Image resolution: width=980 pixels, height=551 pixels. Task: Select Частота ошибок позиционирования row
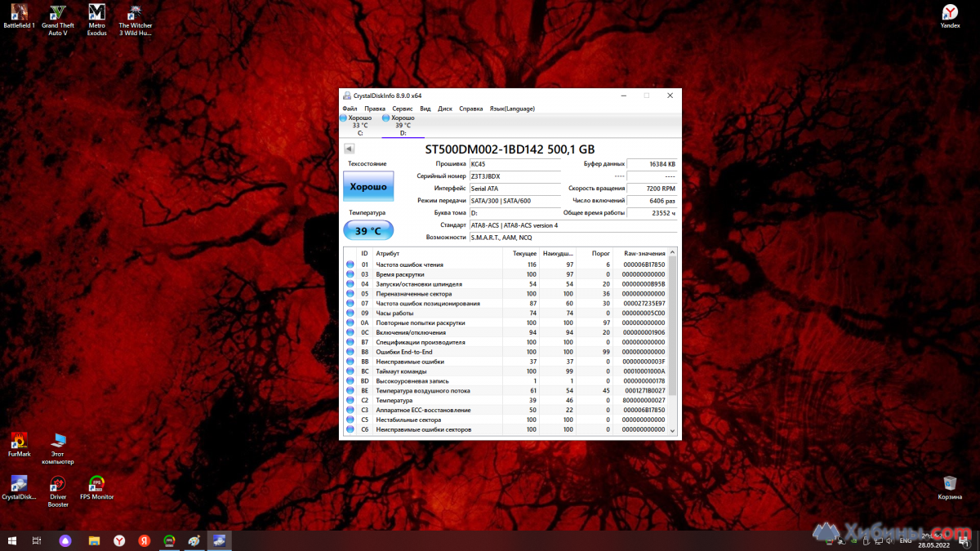coord(506,304)
